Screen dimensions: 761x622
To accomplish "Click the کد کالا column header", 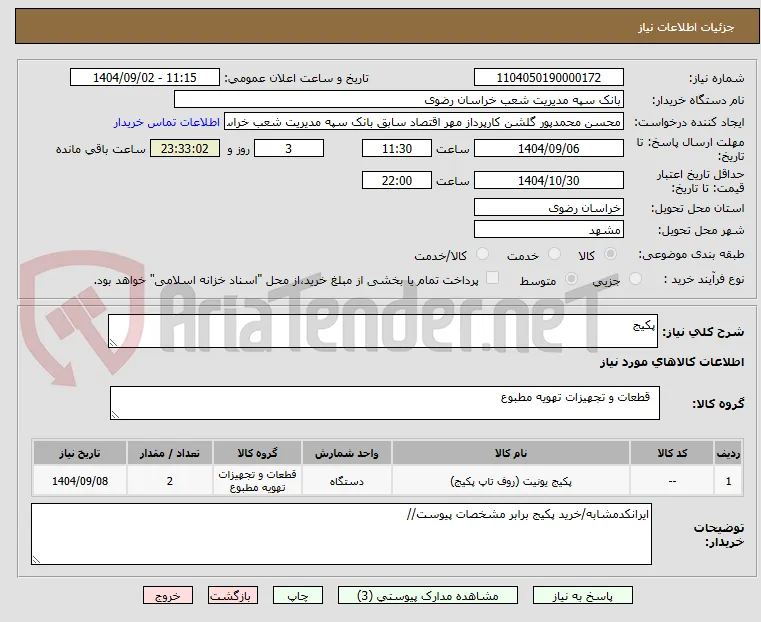I will click(x=672, y=453).
